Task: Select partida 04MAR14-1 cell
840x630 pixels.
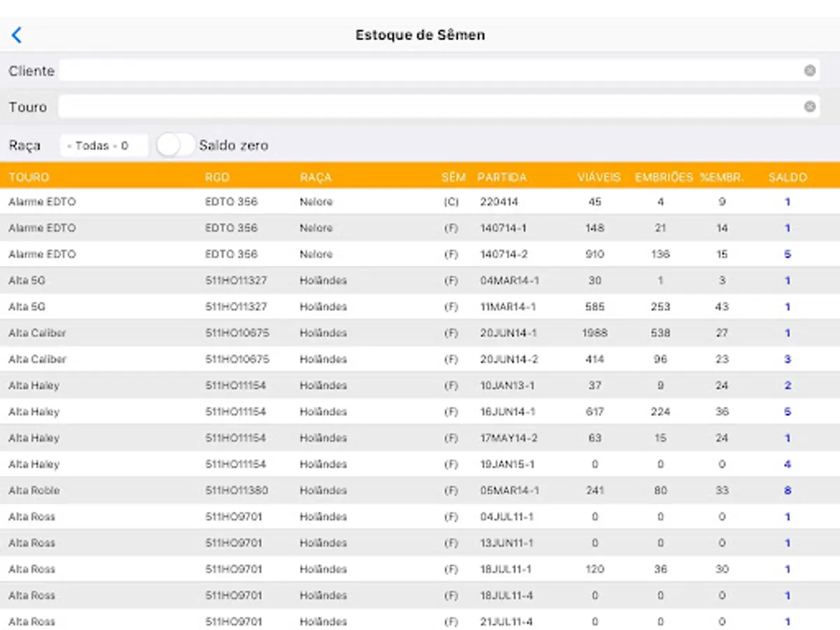Action: click(510, 281)
